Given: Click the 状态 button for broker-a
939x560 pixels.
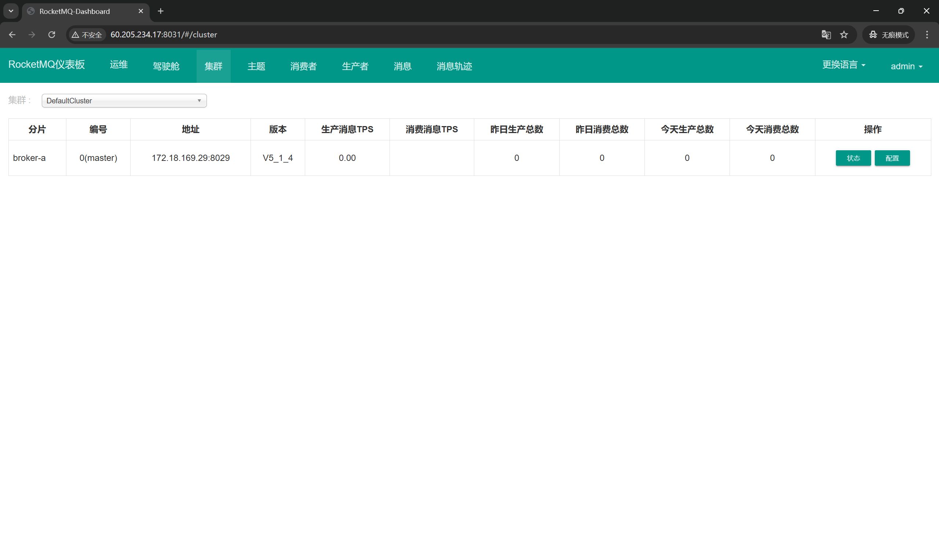Looking at the screenshot, I should 853,158.
